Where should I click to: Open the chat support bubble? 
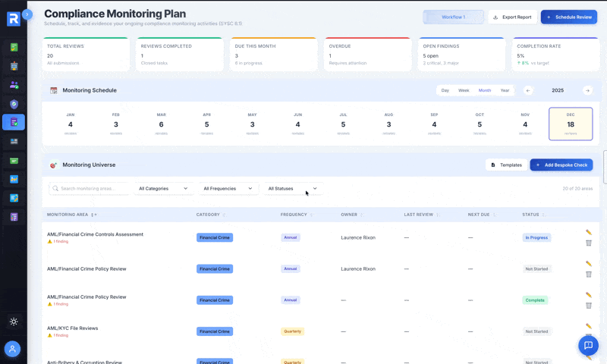pyautogui.click(x=589, y=345)
